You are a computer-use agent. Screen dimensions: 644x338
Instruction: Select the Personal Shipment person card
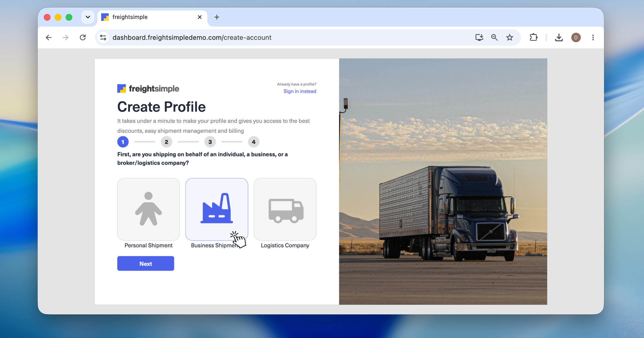148,209
